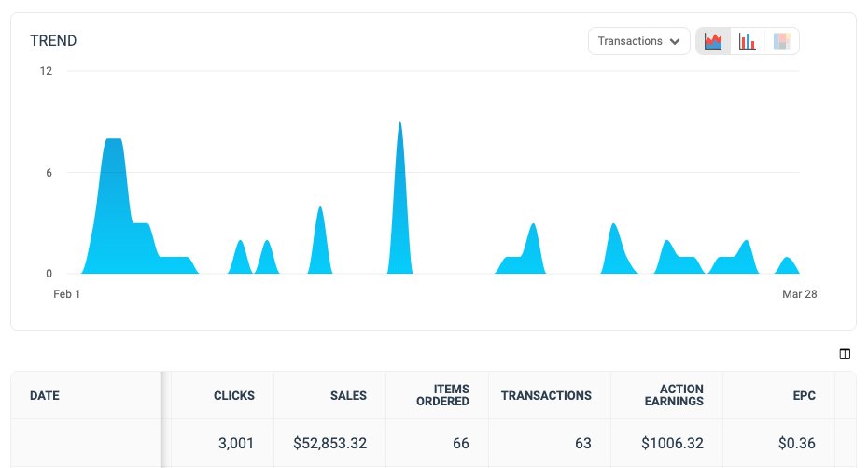Sort by TRANSACTIONS column header
The image size is (868, 468).
click(546, 395)
